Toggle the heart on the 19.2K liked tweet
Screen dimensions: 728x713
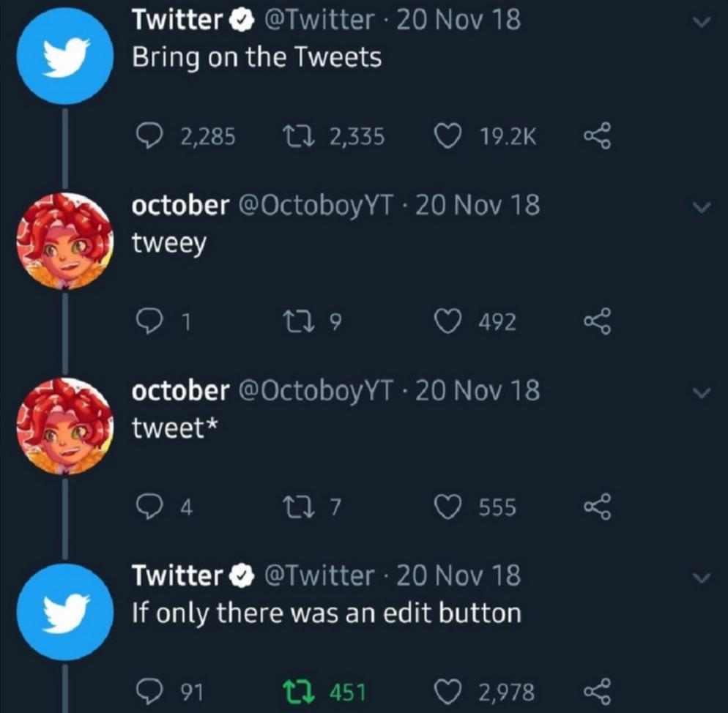click(x=447, y=135)
